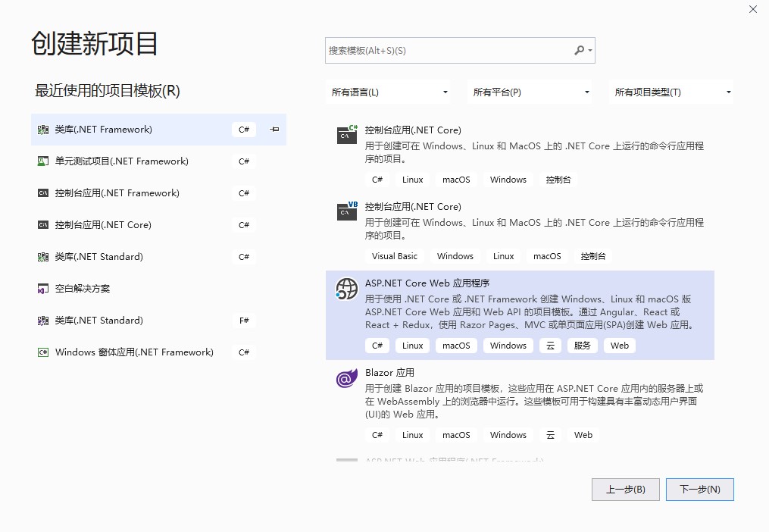The image size is (769, 532).
Task: Click the F# language badge
Action: [244, 321]
